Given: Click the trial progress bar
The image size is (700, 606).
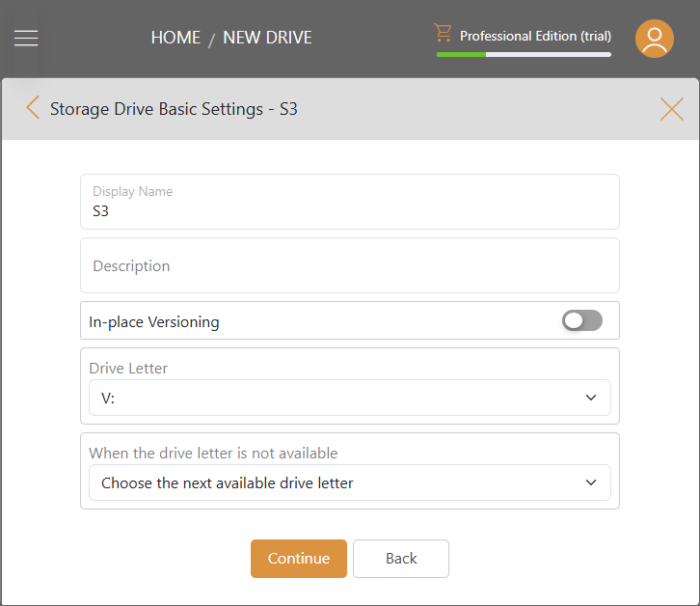Looking at the screenshot, I should pos(524,55).
